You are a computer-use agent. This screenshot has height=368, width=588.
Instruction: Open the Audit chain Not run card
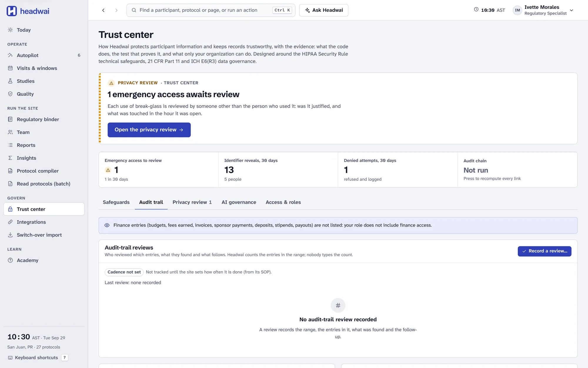(x=517, y=170)
